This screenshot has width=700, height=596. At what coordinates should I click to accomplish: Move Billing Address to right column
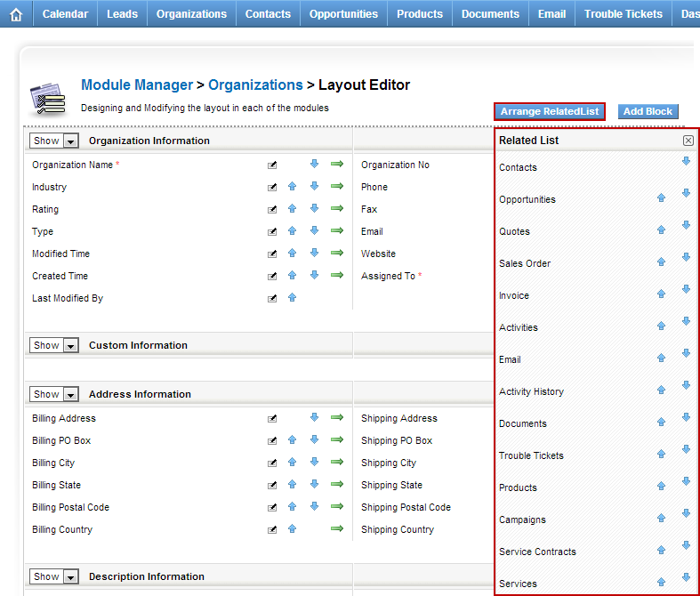point(337,417)
